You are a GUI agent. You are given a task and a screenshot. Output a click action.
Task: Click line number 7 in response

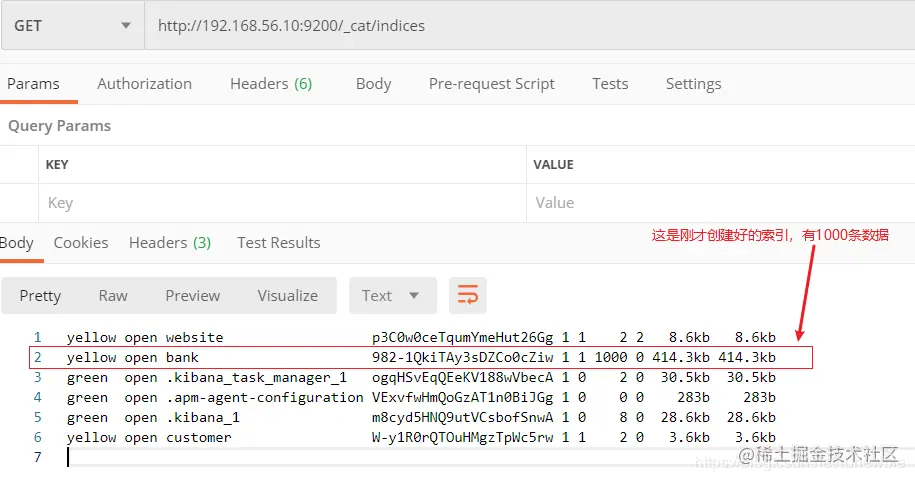tap(38, 457)
